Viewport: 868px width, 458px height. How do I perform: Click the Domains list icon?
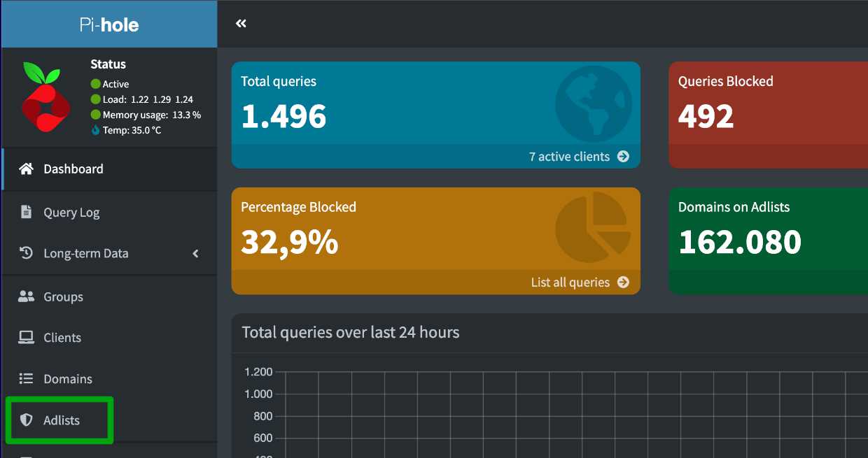(26, 378)
